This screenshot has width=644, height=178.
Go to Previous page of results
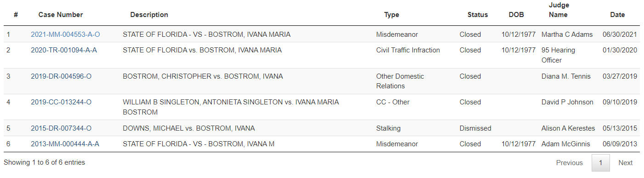click(x=570, y=163)
